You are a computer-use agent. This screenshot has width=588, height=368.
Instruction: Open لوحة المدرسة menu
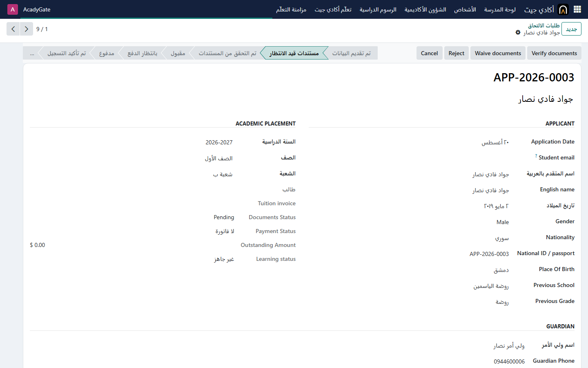click(500, 9)
